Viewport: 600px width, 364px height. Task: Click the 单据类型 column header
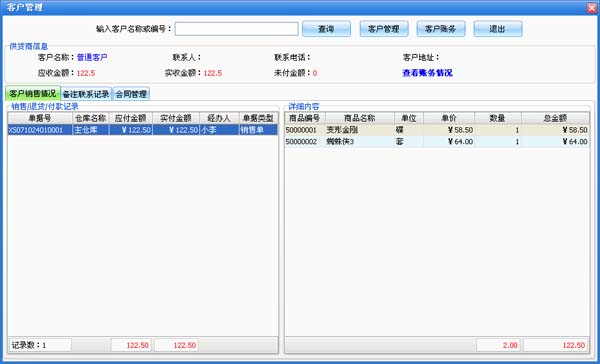click(258, 118)
